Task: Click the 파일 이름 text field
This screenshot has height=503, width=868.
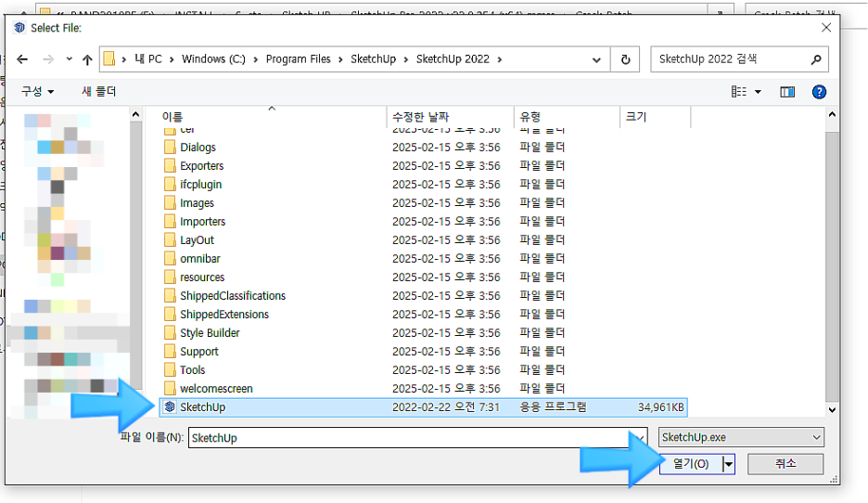Action: click(417, 438)
